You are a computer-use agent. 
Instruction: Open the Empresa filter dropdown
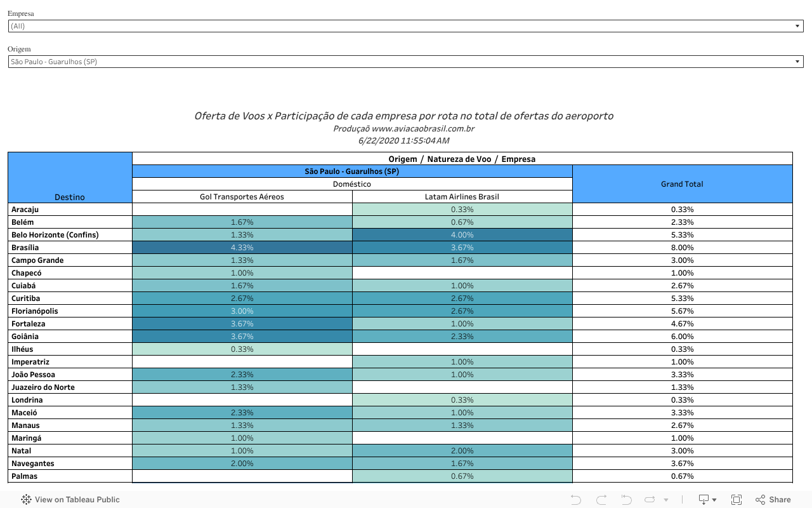coord(406,26)
